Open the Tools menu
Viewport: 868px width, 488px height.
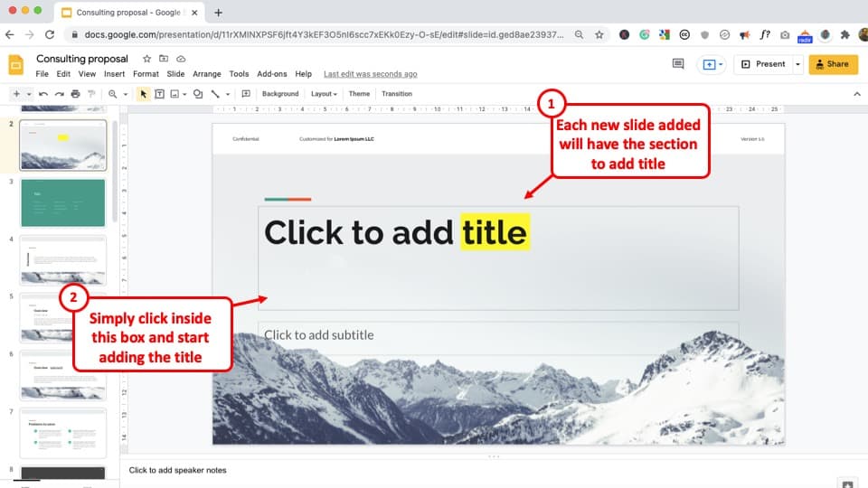pos(239,74)
